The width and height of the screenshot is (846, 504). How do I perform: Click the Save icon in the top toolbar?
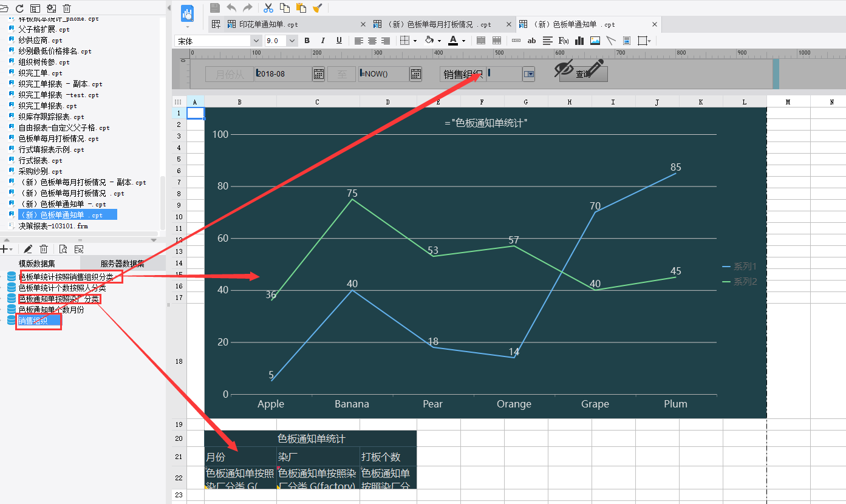[x=215, y=8]
